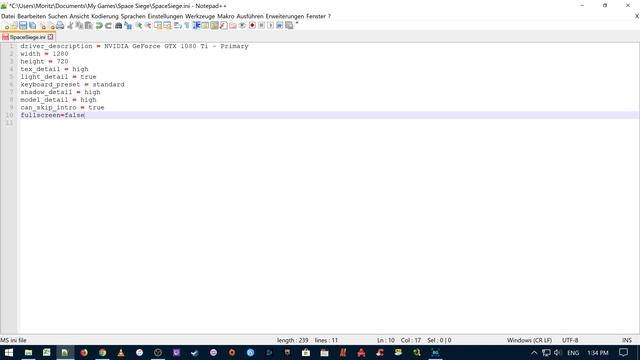Screen dimensions: 640x360
Task: Toggle show all characters pilcrow icon
Action: tap(187, 26)
